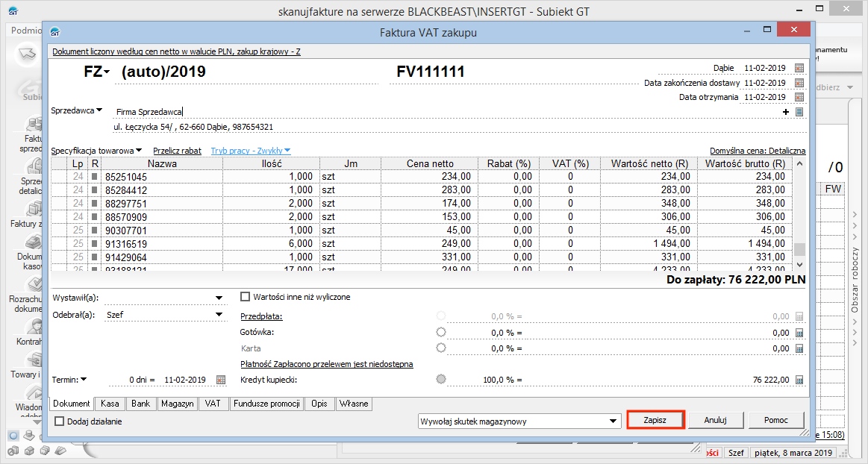Select the Gotówka payment radio button

click(441, 333)
